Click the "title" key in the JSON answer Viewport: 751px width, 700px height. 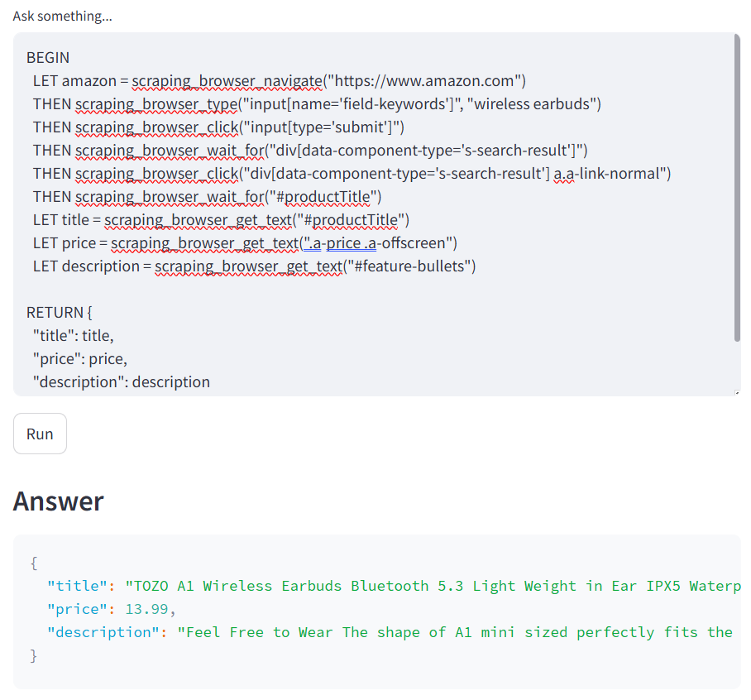click(x=77, y=586)
